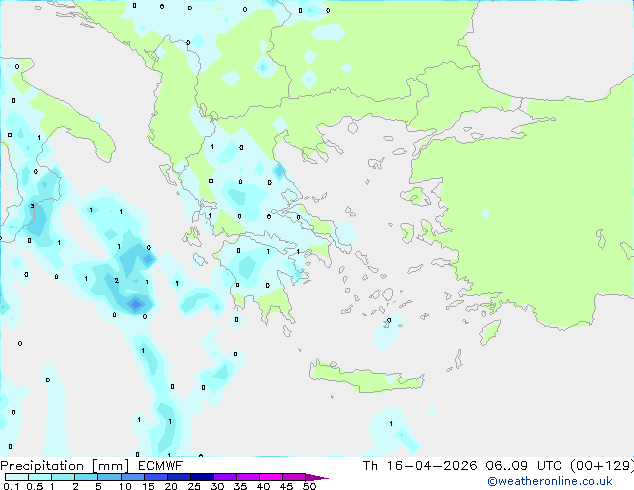Click the 15–20 mm legend color swatch
Viewport: 634px width, 490px height.
click(156, 477)
